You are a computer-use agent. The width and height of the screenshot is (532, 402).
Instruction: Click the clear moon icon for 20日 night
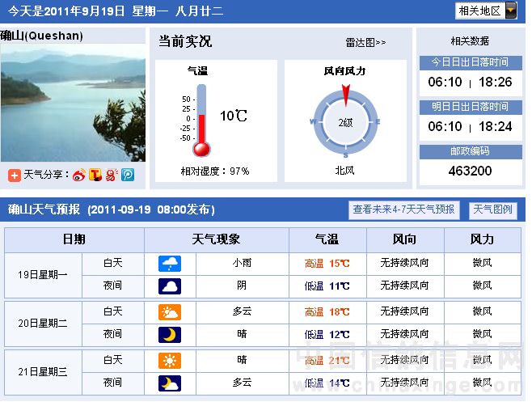coord(170,334)
